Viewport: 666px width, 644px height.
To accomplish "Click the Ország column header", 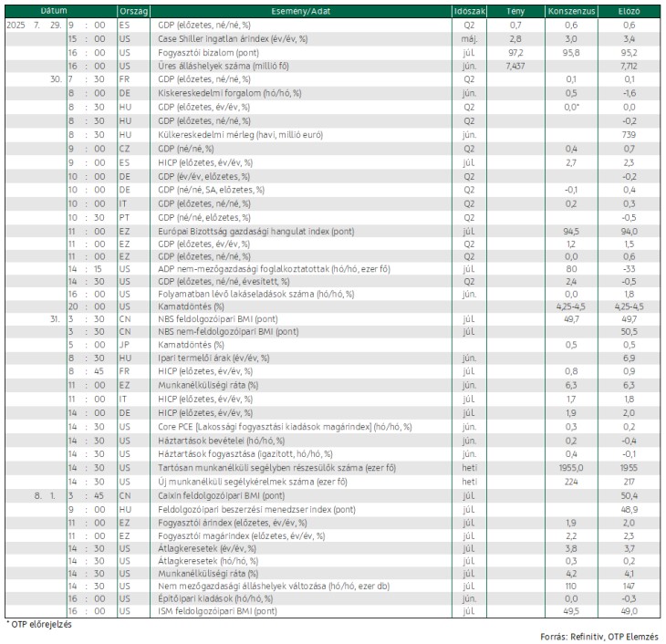I will click(x=133, y=11).
